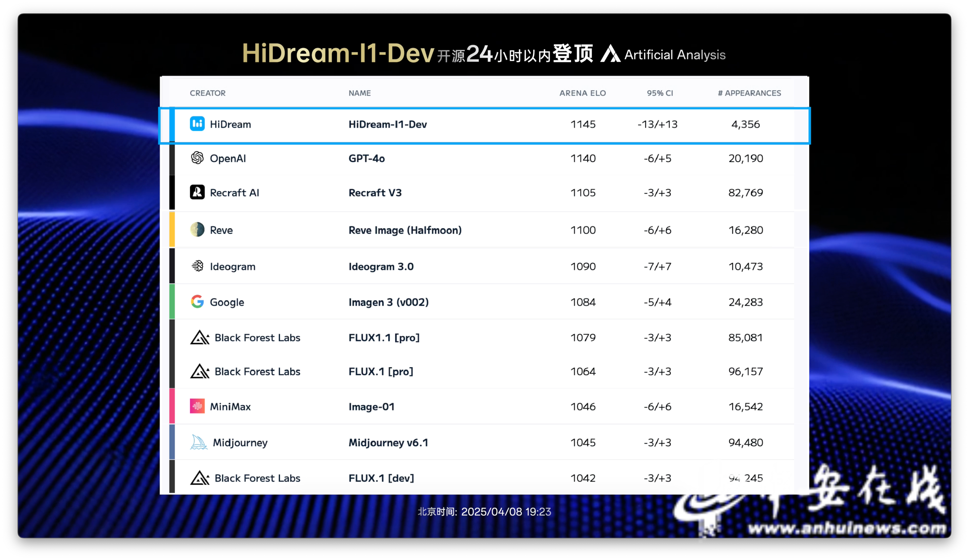Click the MiniMax logo icon
The image size is (969, 560).
[197, 406]
